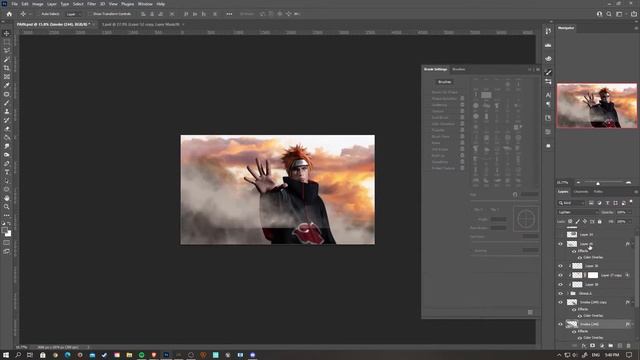The image size is (640, 360).
Task: Create new adjustment layer icon
Action: [x=602, y=346]
